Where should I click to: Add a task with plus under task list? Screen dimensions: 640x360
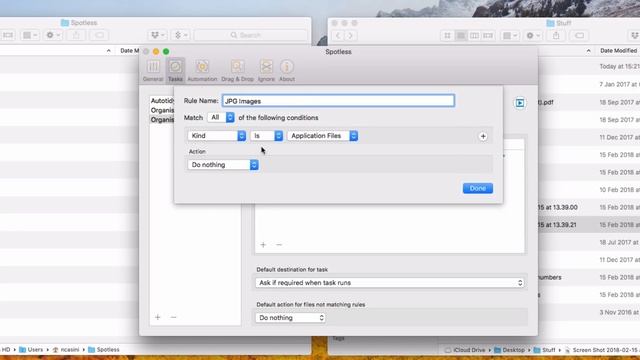click(x=158, y=317)
